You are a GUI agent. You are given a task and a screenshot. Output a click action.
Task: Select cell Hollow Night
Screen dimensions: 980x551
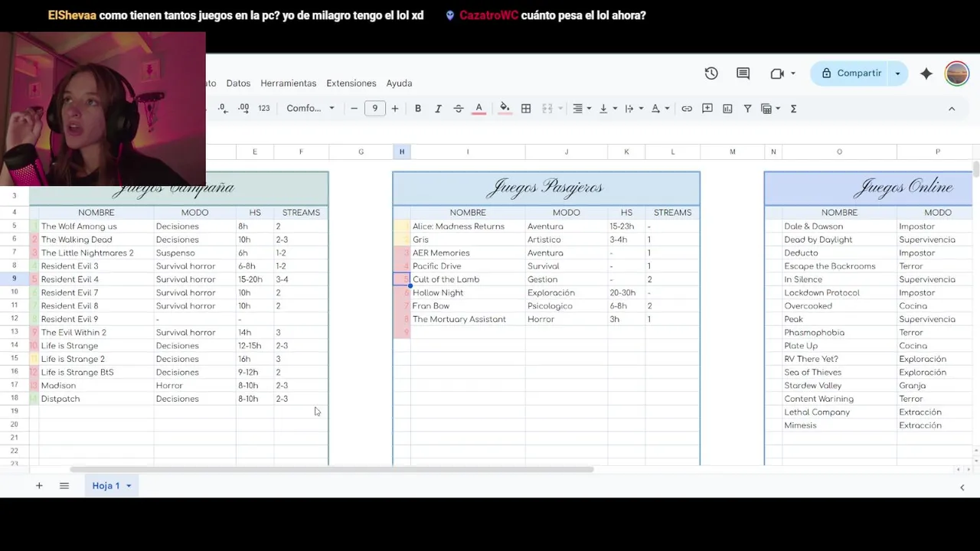tap(468, 293)
